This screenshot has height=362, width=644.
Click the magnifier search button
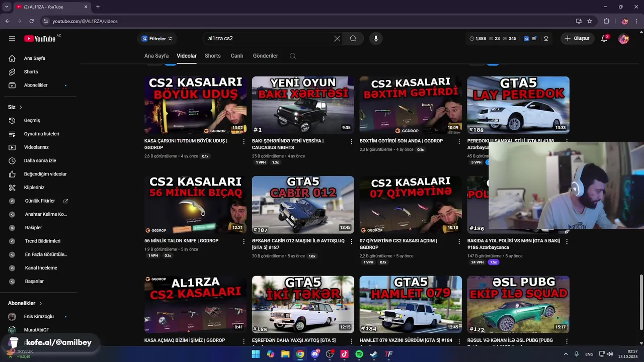click(x=353, y=39)
